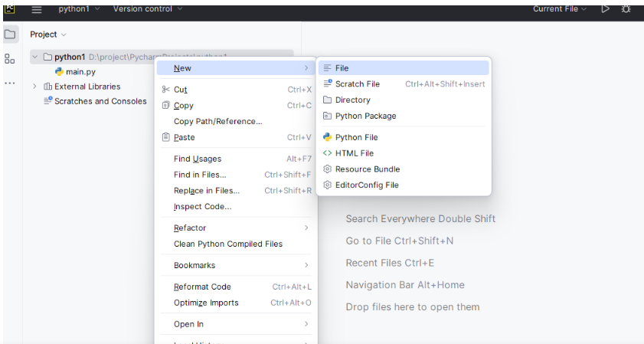Viewport: 644px width, 344px height.
Task: Collapse the python1 project tree node
Action: [x=35, y=57]
